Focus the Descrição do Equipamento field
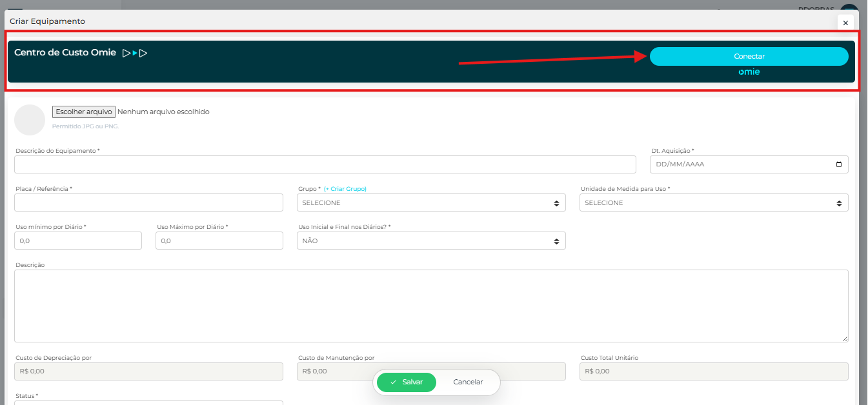Screen dimensions: 868x405 [x=325, y=164]
